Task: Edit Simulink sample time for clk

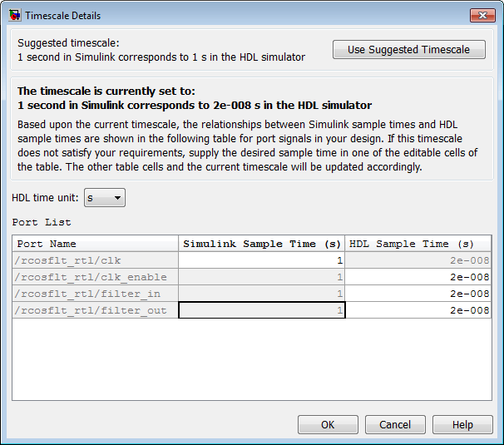Action: click(262, 260)
